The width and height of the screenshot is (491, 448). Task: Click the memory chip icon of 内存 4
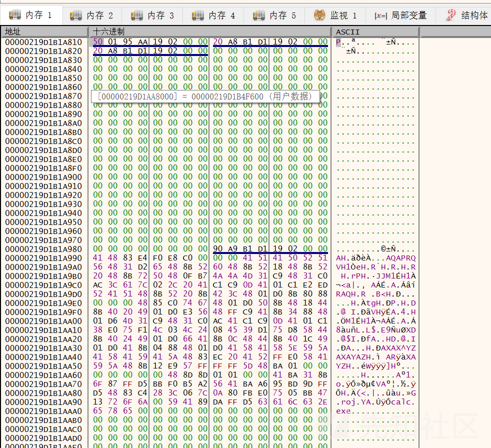tap(198, 15)
